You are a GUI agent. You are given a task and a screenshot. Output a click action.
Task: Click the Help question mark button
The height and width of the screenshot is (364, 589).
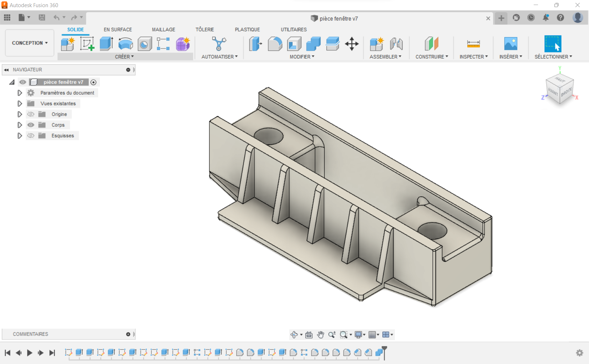tap(560, 18)
